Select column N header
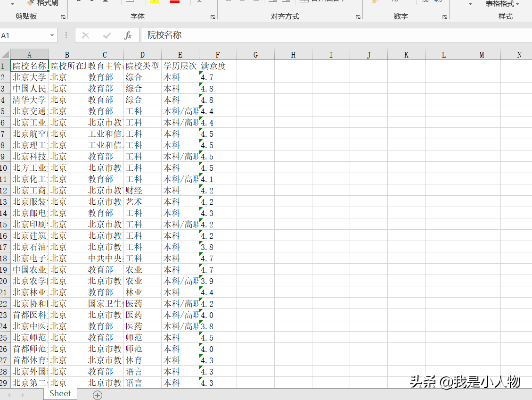Viewport: 532px width, 400px height. tap(516, 55)
